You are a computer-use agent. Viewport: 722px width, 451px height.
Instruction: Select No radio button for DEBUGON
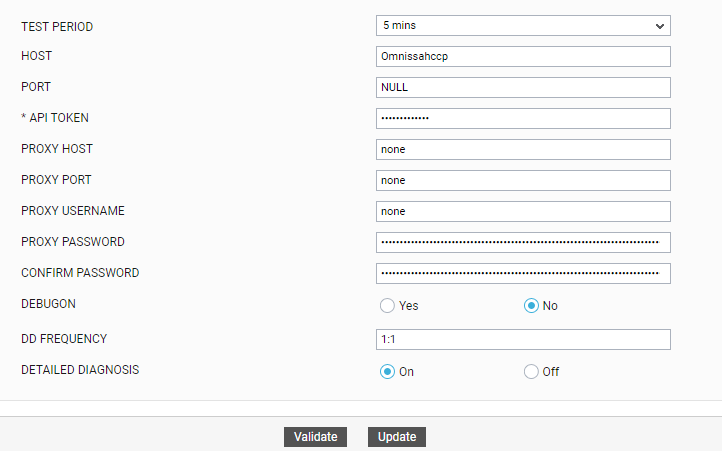click(x=531, y=306)
